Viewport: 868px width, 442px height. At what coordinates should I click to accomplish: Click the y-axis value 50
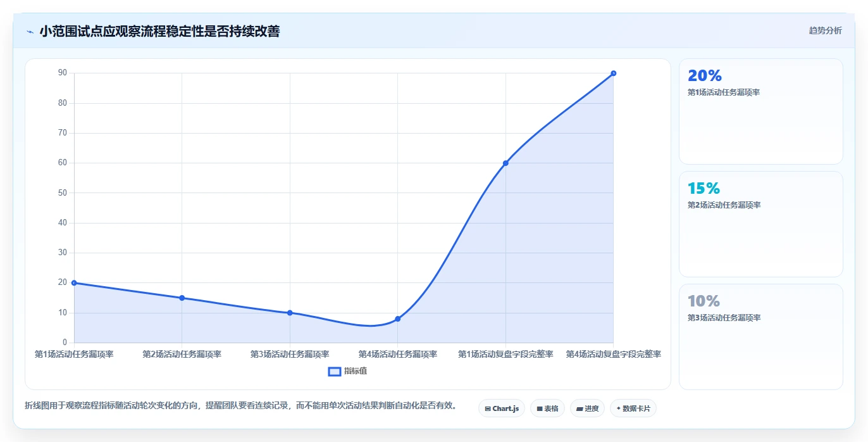tap(63, 193)
